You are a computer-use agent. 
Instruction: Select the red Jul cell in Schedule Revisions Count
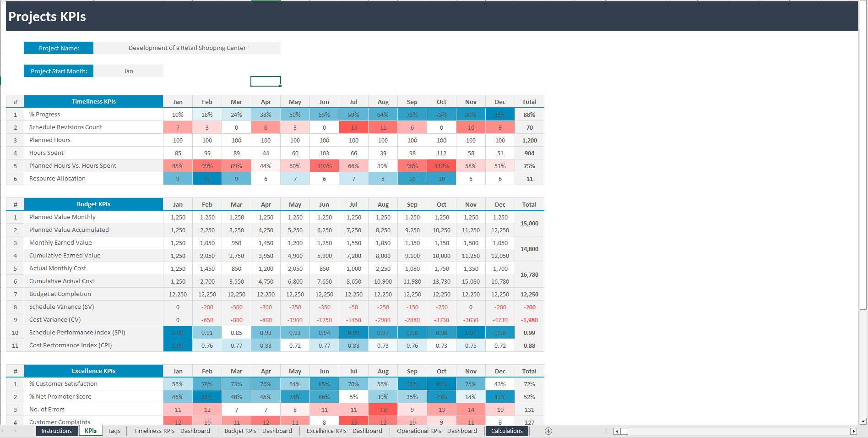(x=353, y=127)
